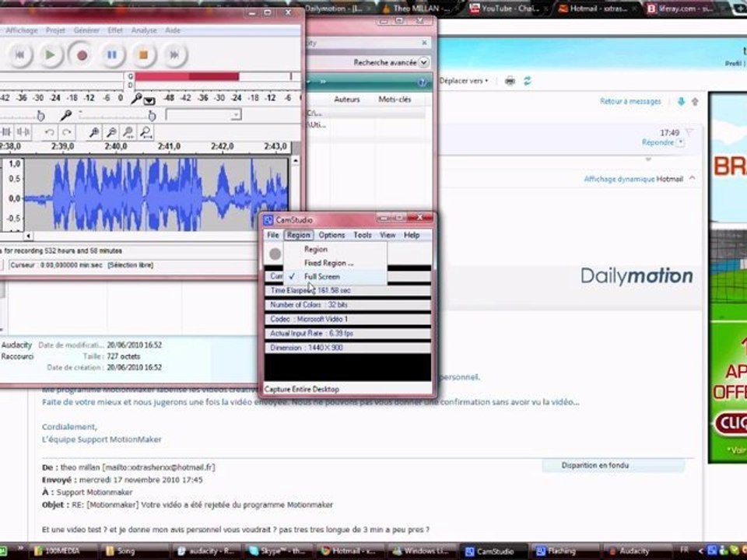
Task: Click the Dailymotion logo in the email
Action: [637, 276]
